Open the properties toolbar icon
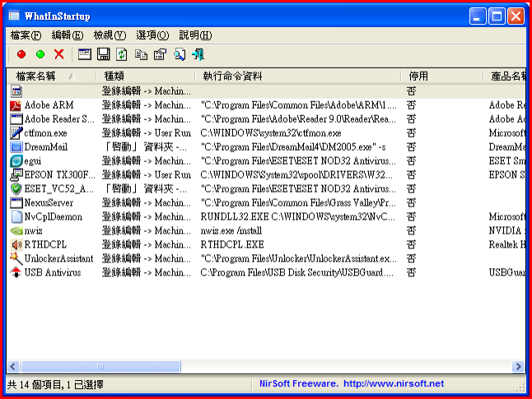Screen dimensions: 532x399 pyautogui.click(x=160, y=54)
